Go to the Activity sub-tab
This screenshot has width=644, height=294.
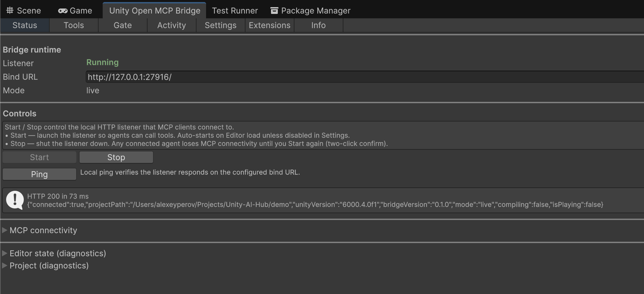pyautogui.click(x=172, y=25)
